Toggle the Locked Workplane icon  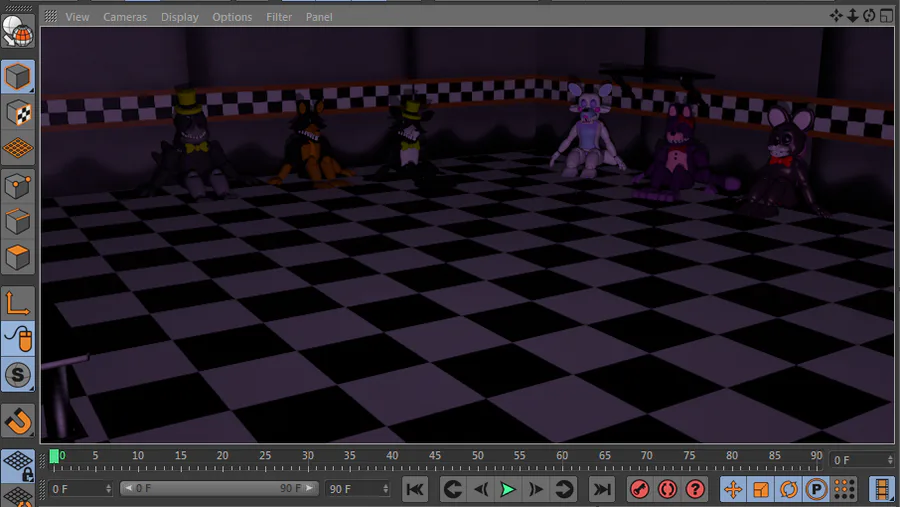click(18, 465)
